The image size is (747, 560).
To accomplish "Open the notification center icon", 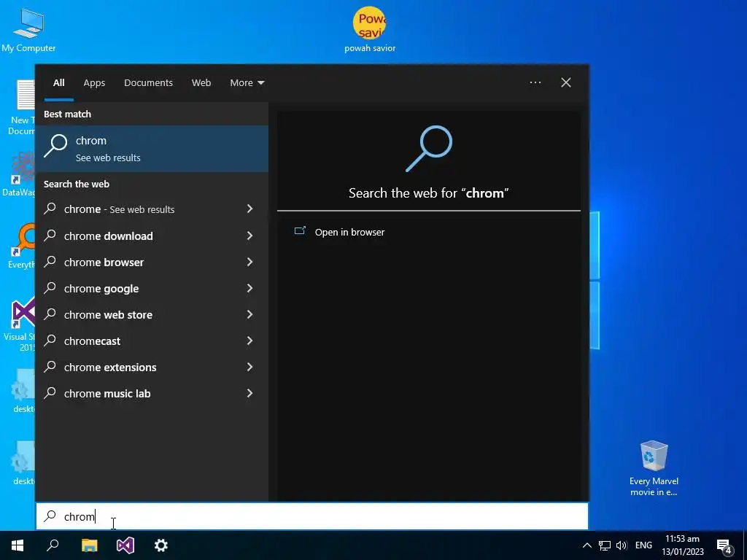I will click(724, 546).
